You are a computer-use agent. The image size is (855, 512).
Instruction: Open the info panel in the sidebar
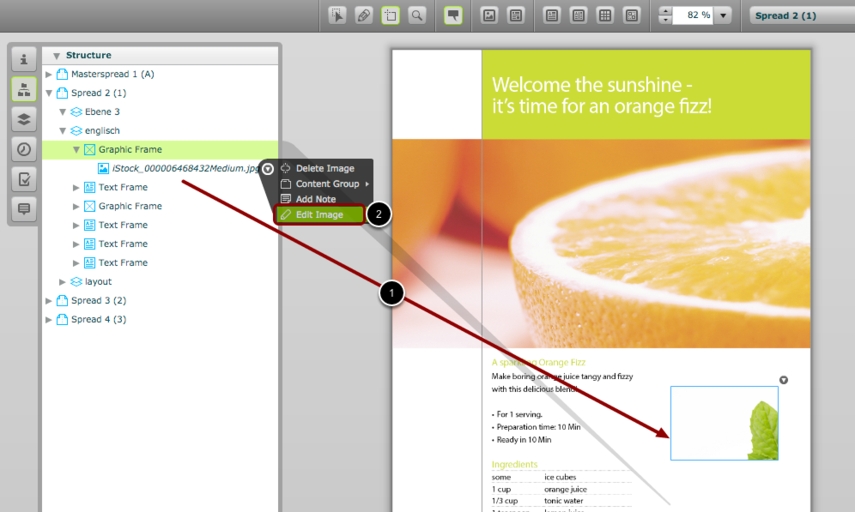point(24,59)
